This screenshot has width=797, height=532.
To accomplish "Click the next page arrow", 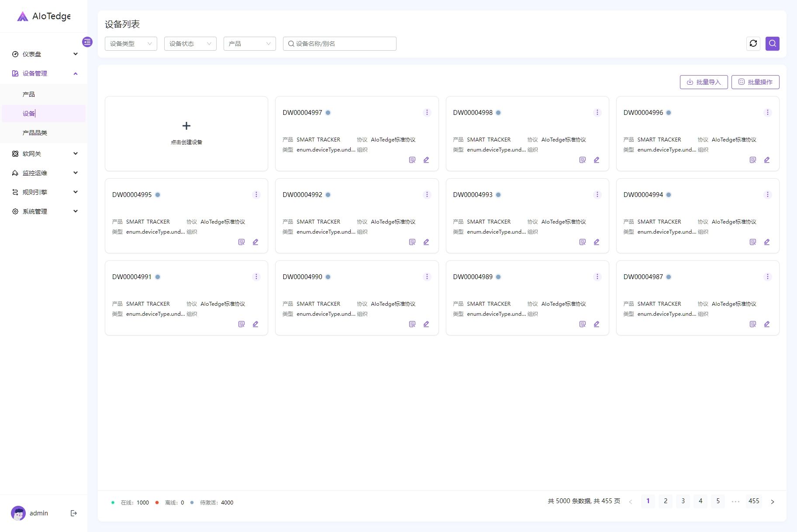I will click(x=773, y=501).
